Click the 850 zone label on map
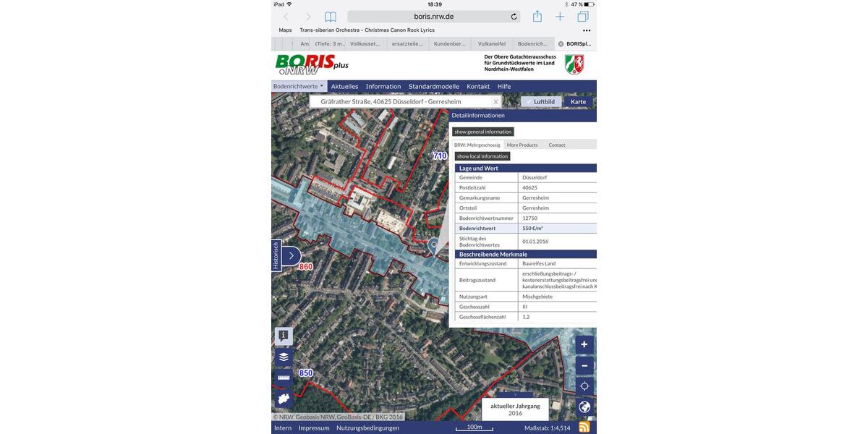The width and height of the screenshot is (868, 434). 306,373
